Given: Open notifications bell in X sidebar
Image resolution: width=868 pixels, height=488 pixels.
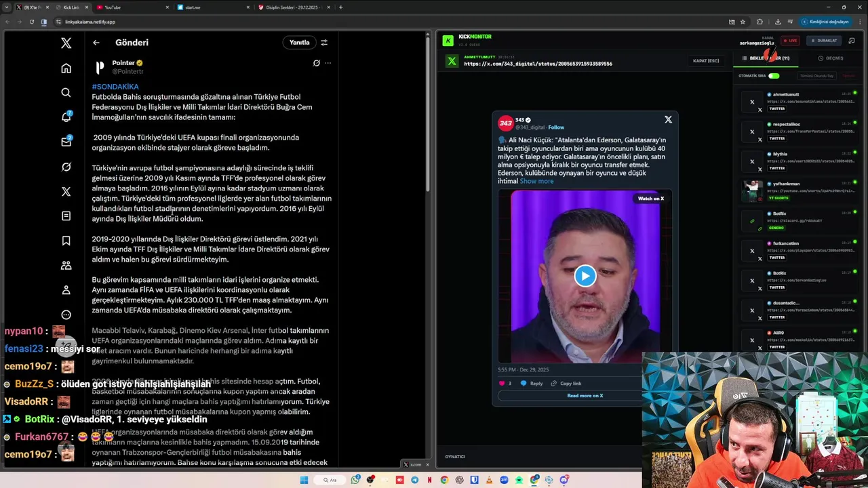Looking at the screenshot, I should (x=66, y=117).
